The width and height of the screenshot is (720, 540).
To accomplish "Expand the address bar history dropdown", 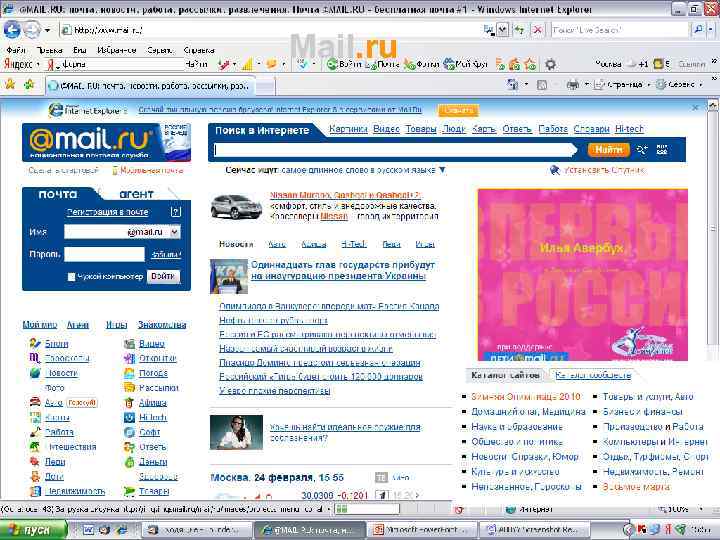I will click(x=503, y=30).
